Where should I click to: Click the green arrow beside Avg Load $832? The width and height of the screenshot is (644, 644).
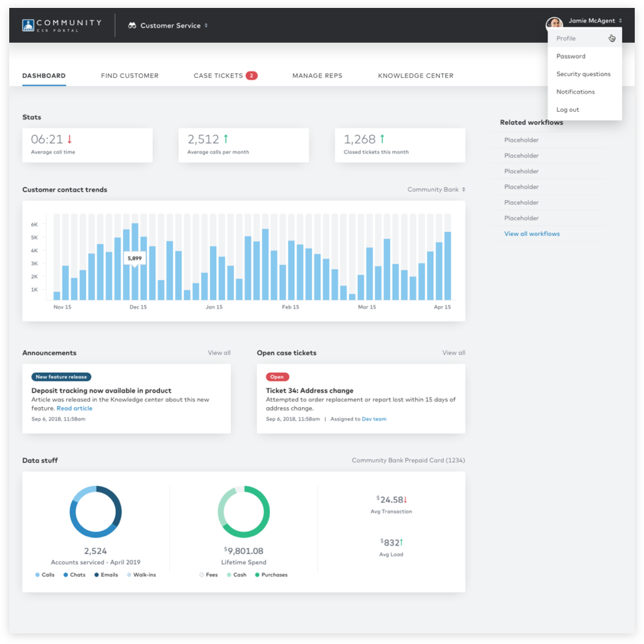pyautogui.click(x=401, y=542)
